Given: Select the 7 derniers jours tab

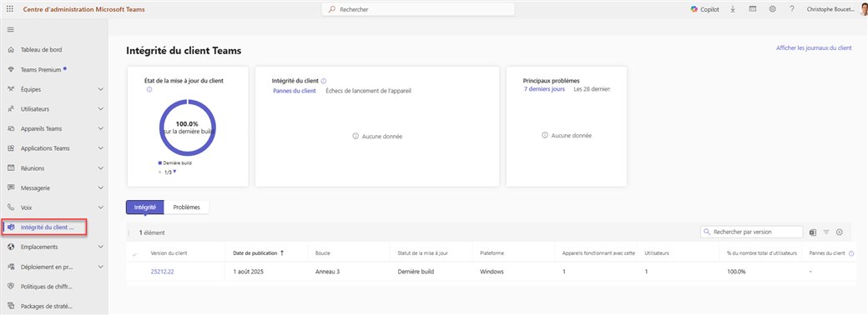Looking at the screenshot, I should 544,88.
